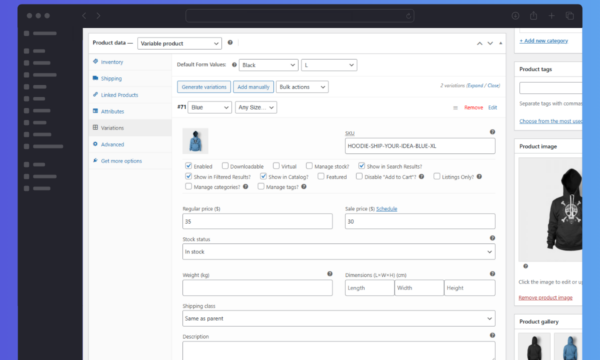
Task: Check the Downloadable checkbox
Action: [225, 166]
